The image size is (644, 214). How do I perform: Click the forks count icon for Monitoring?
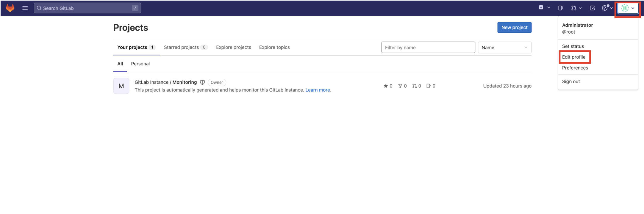click(x=400, y=86)
